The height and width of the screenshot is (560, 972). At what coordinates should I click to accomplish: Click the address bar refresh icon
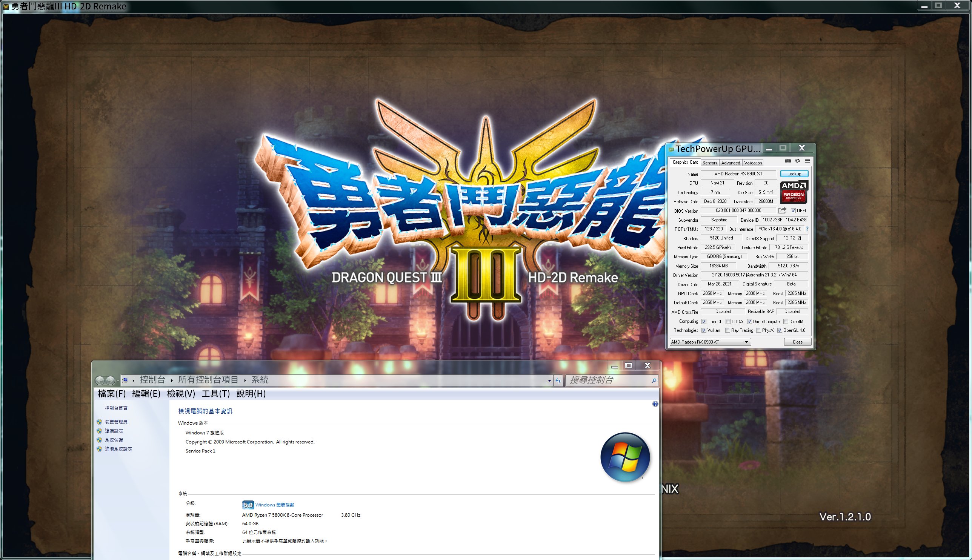pyautogui.click(x=558, y=380)
